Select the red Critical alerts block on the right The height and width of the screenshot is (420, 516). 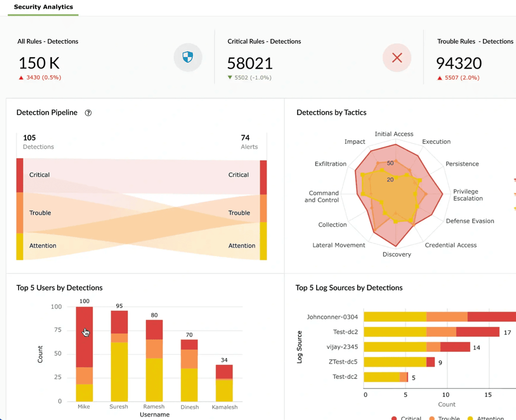tap(263, 178)
